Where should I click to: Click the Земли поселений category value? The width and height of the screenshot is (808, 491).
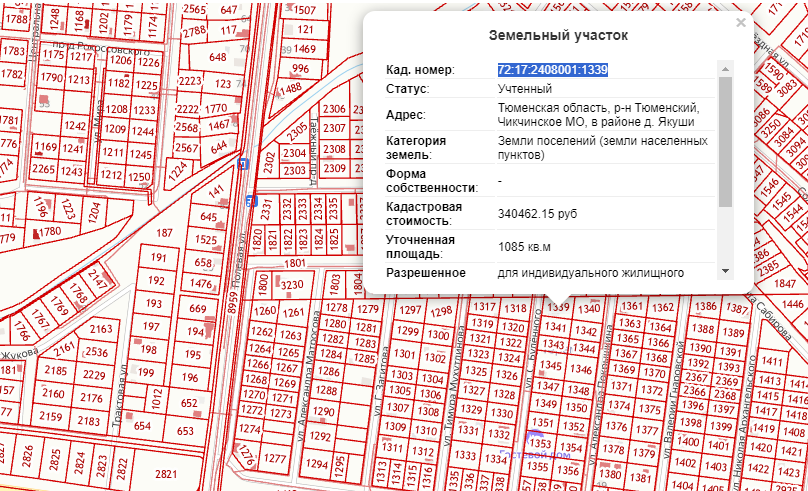(602, 148)
